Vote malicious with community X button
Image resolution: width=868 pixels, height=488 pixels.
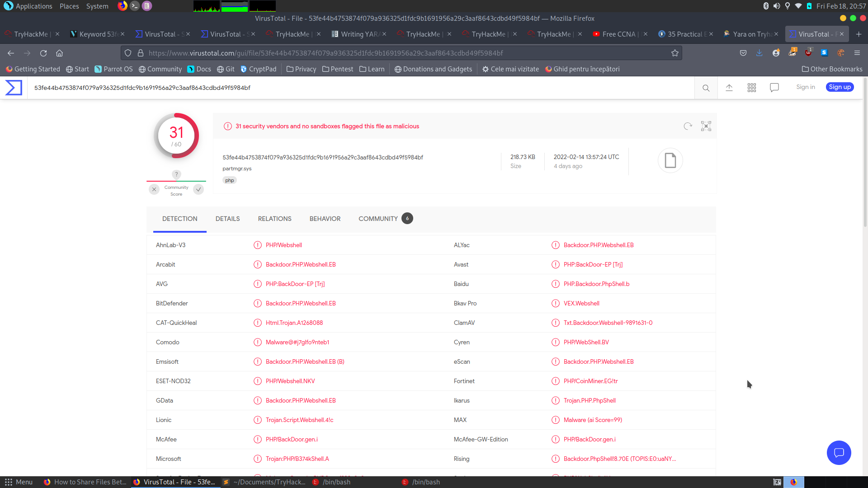pyautogui.click(x=154, y=189)
